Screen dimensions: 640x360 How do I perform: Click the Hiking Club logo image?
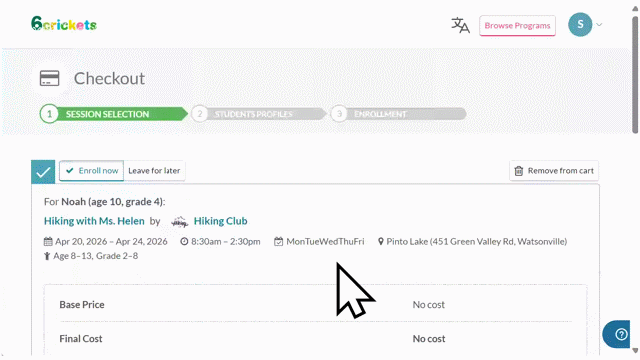click(x=179, y=222)
